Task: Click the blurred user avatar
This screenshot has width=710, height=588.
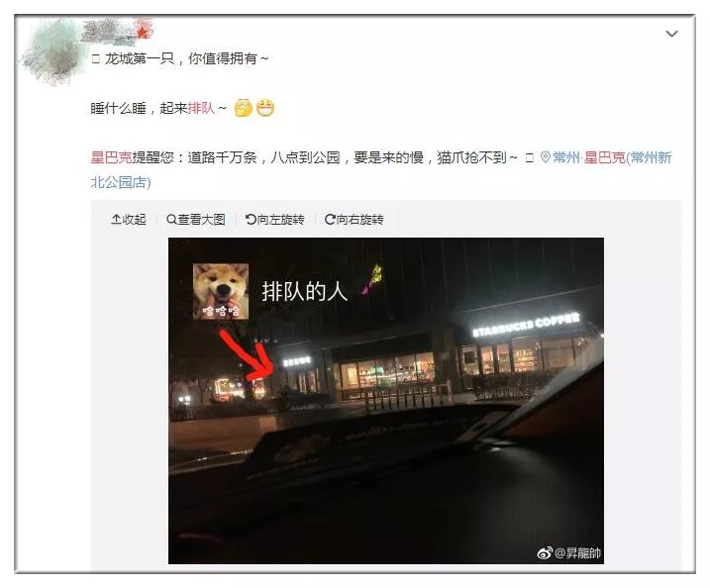Action: 52,52
